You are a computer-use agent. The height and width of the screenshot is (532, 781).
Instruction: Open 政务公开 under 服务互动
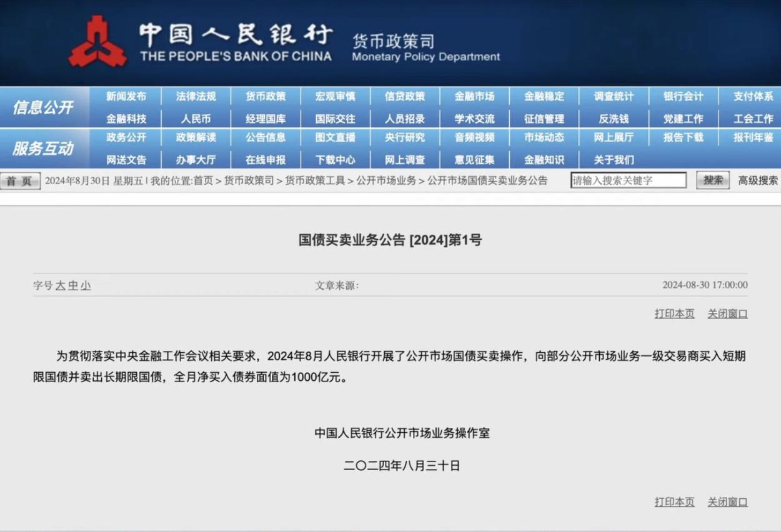[126, 137]
